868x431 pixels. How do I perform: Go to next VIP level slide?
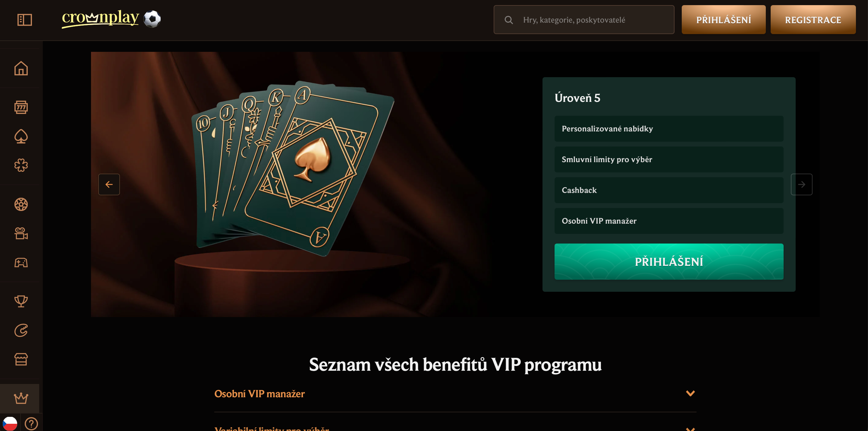click(x=801, y=184)
